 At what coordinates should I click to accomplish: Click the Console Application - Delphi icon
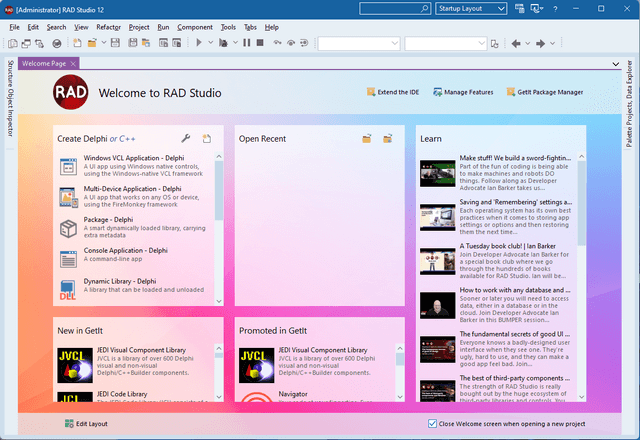[68, 258]
